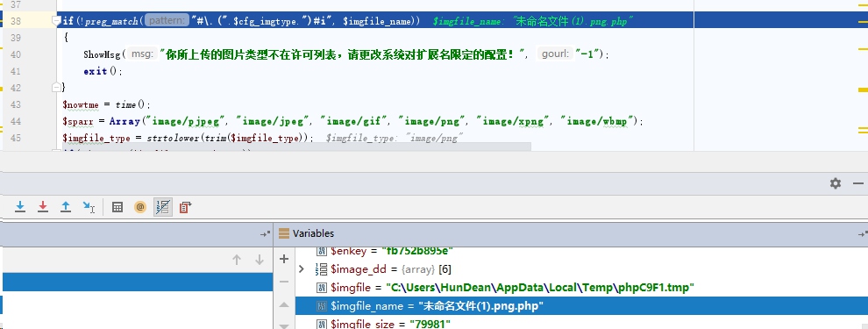Click the 'gourl:' parameter hint
Screen dimensions: 868x329
(x=555, y=54)
